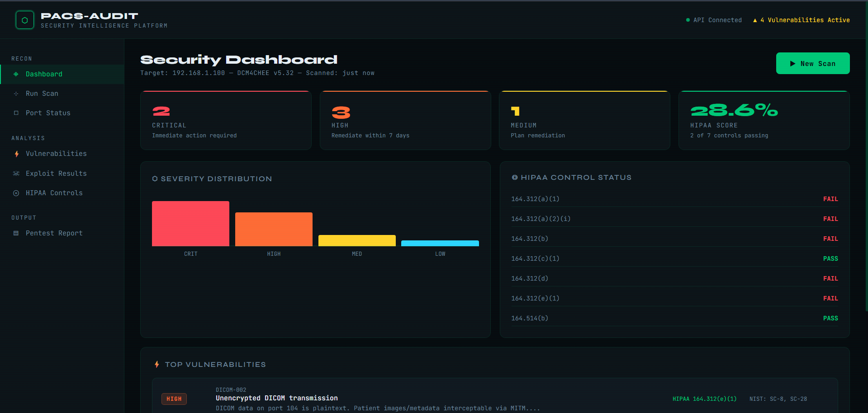Navigate to HIPAA Controls page
This screenshot has width=868, height=413.
coord(62,193)
